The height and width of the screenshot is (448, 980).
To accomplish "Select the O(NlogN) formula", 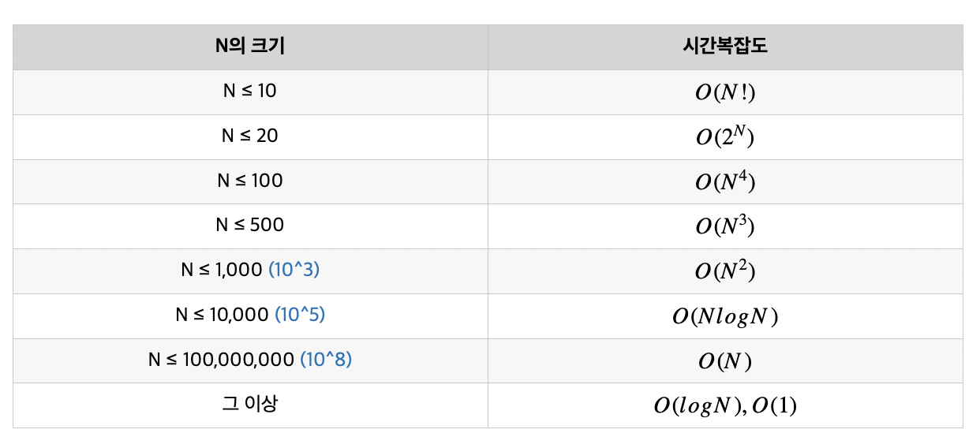I will coord(725,316).
